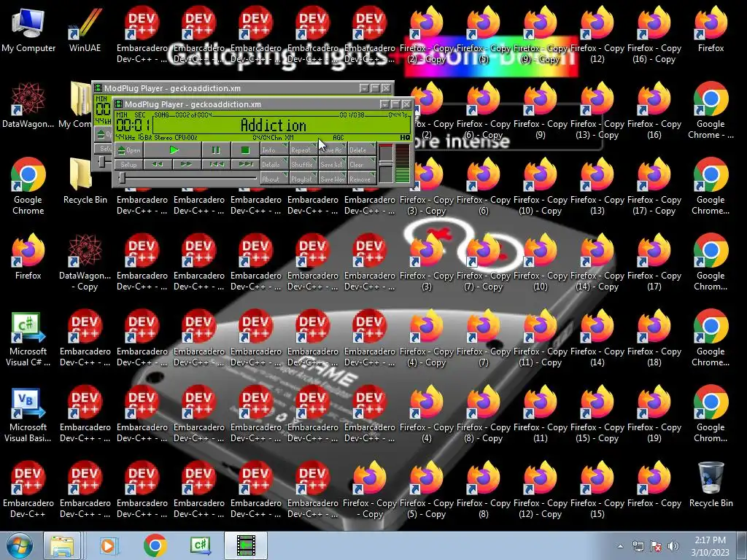The width and height of the screenshot is (747, 560).
Task: Select the Firefox - Copy (14) - Copy shortcut
Action: pyautogui.click(x=597, y=262)
